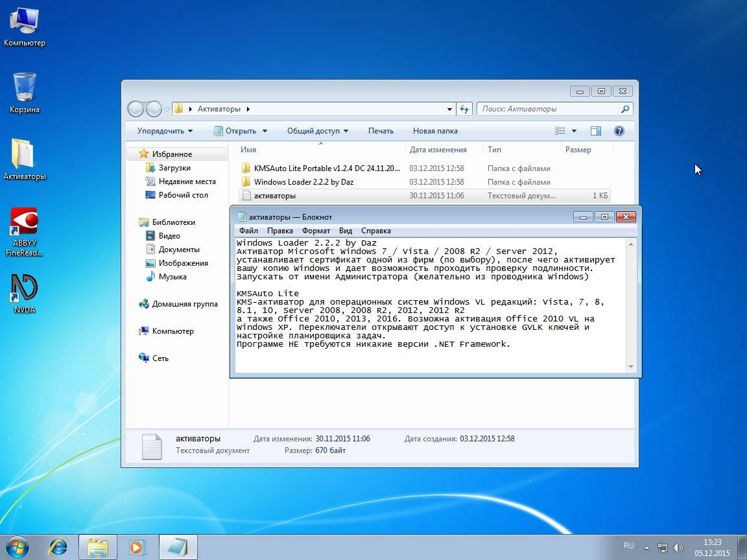Open view options dropdown arrow
This screenshot has height=560, width=747.
point(574,131)
